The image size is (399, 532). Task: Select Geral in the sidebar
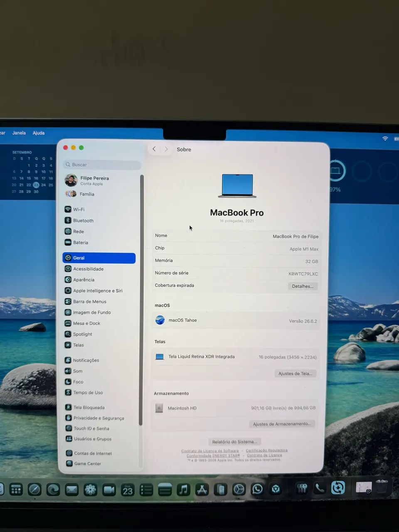click(99, 258)
